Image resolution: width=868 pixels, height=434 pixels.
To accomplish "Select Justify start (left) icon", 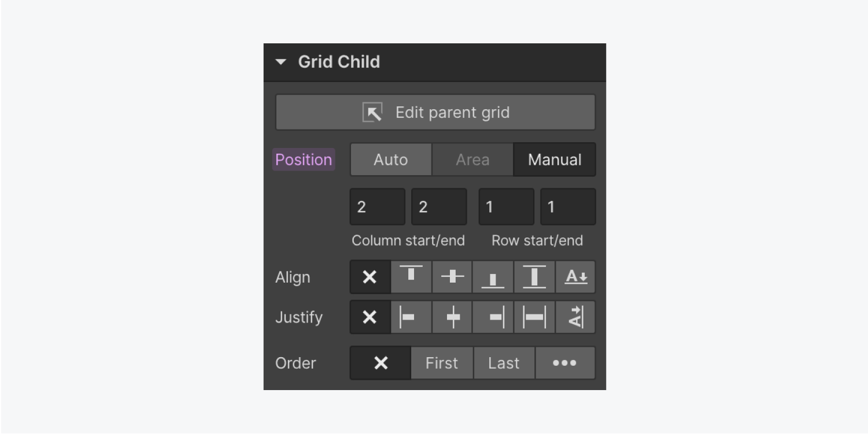I will [411, 317].
